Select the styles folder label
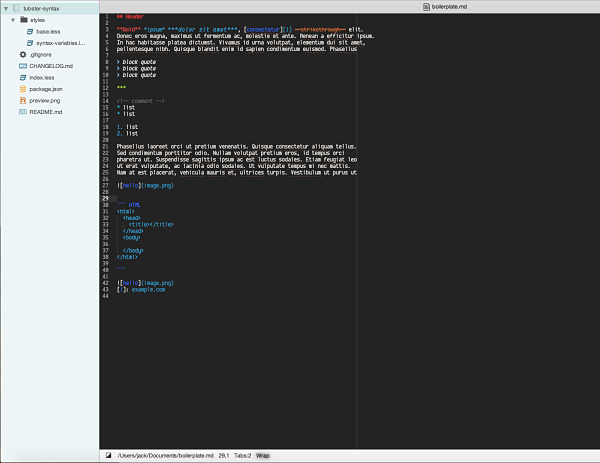600x463 pixels. [x=38, y=20]
